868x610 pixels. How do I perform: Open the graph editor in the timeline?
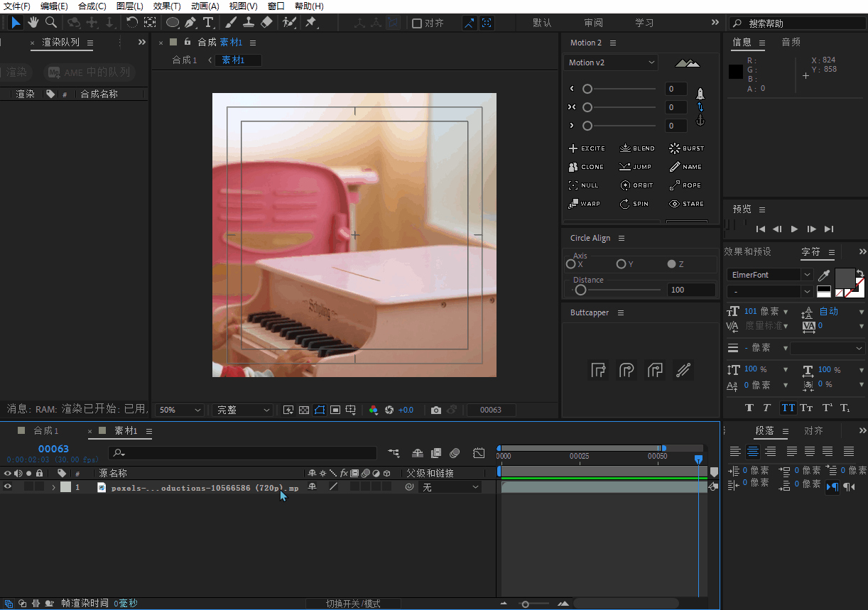479,452
